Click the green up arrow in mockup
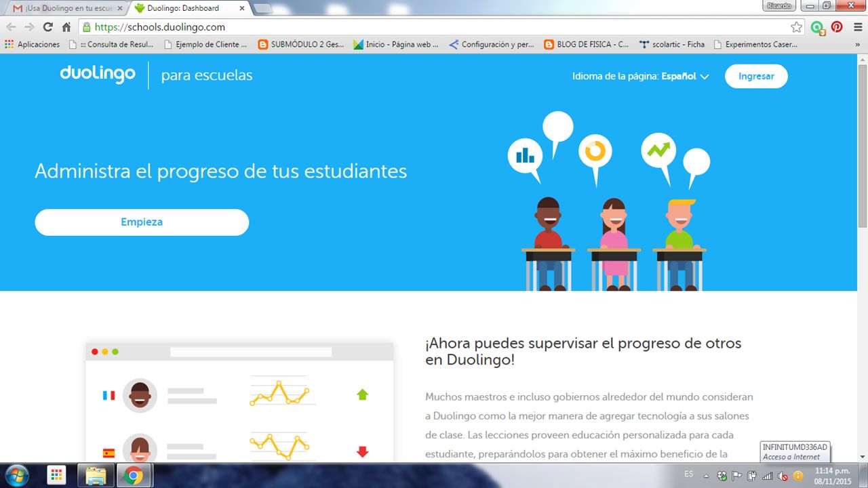The width and height of the screenshot is (868, 488). pos(362,394)
